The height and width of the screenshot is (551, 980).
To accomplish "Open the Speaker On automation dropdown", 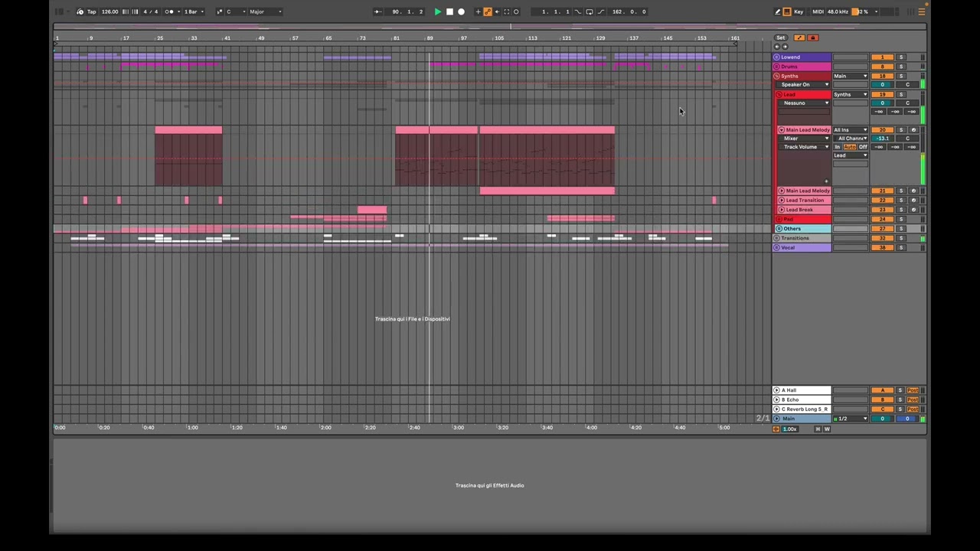I will pyautogui.click(x=802, y=85).
